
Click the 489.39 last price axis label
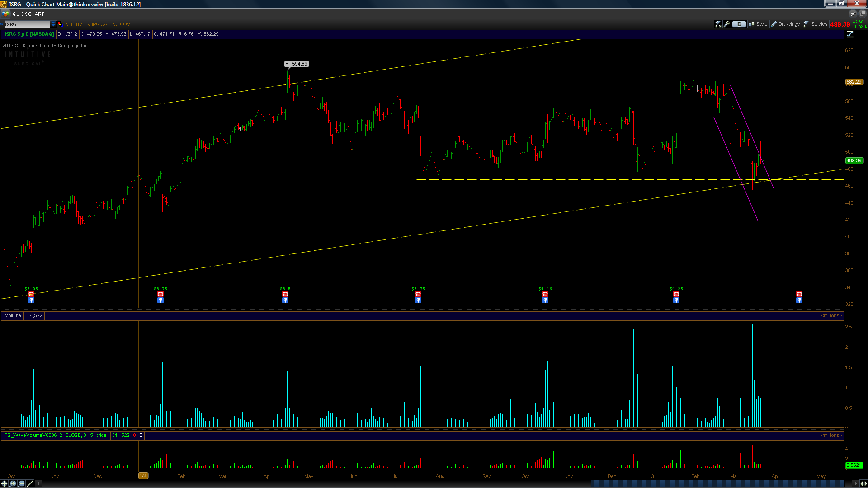[x=854, y=160]
